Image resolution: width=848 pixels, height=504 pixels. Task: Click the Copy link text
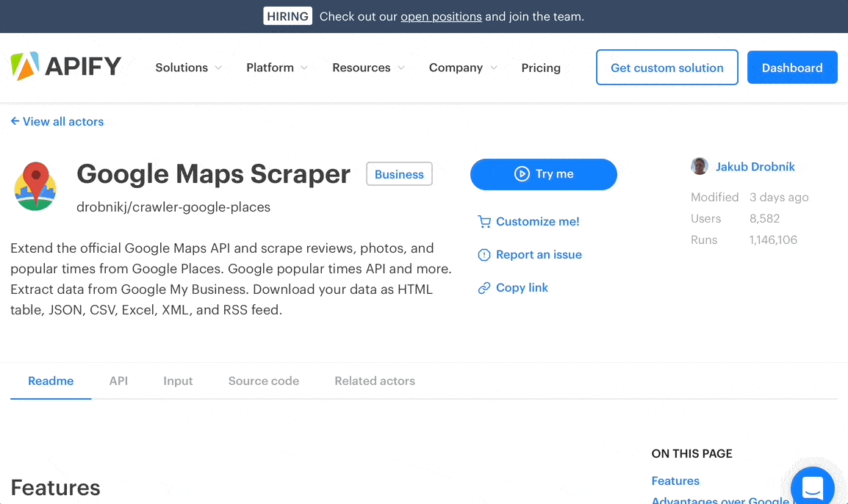click(x=522, y=288)
